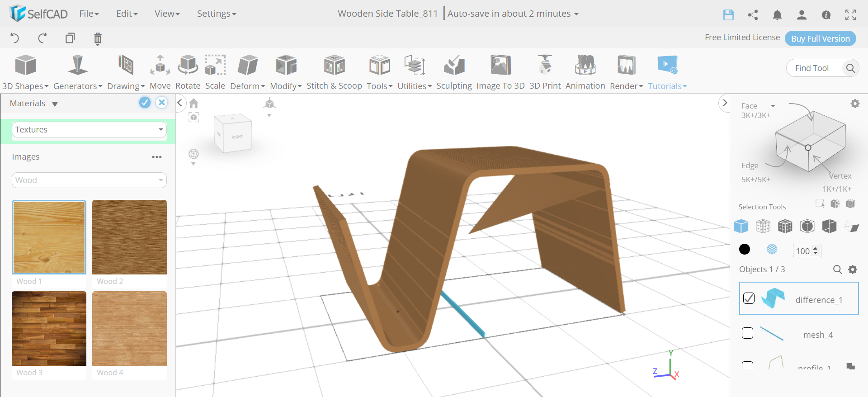The image size is (868, 397).
Task: Apply the Wood 1 texture
Action: 49,237
